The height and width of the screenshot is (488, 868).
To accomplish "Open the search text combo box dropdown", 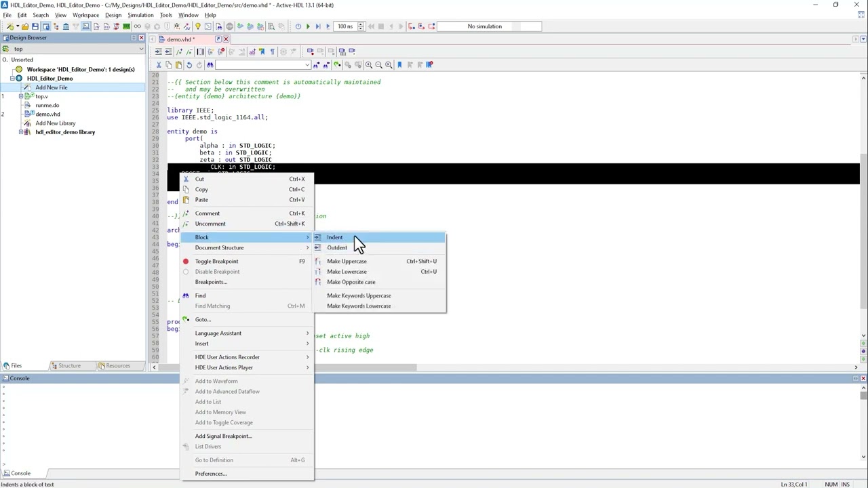I will pyautogui.click(x=307, y=65).
